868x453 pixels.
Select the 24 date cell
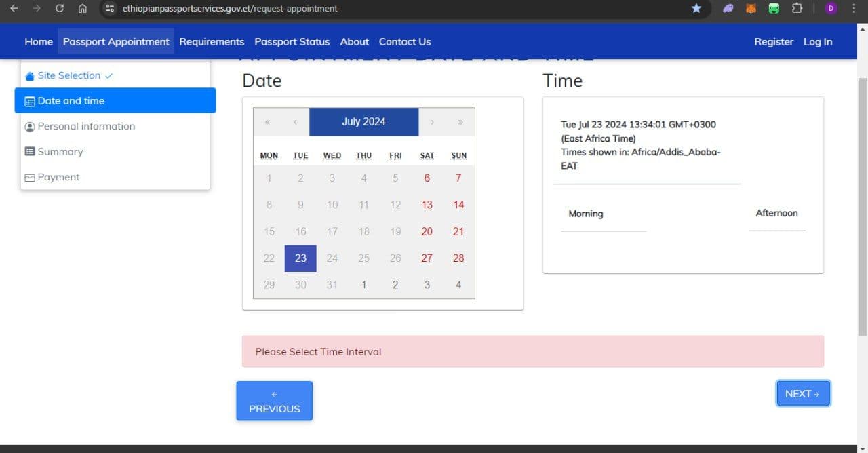332,258
